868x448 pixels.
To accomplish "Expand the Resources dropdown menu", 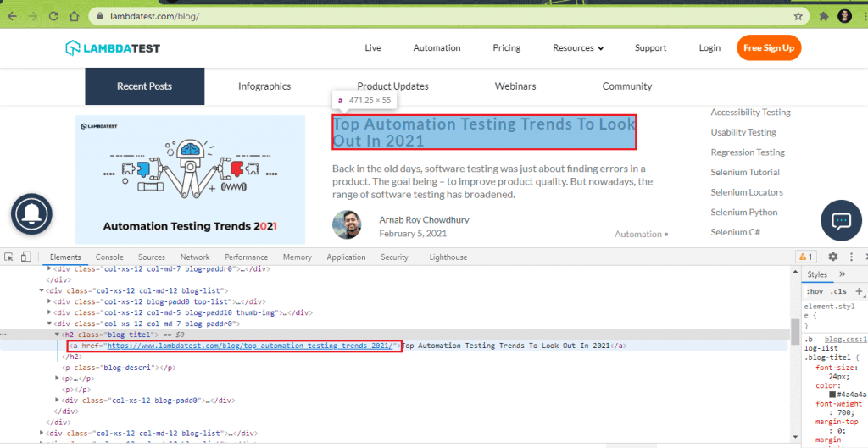I will 578,48.
